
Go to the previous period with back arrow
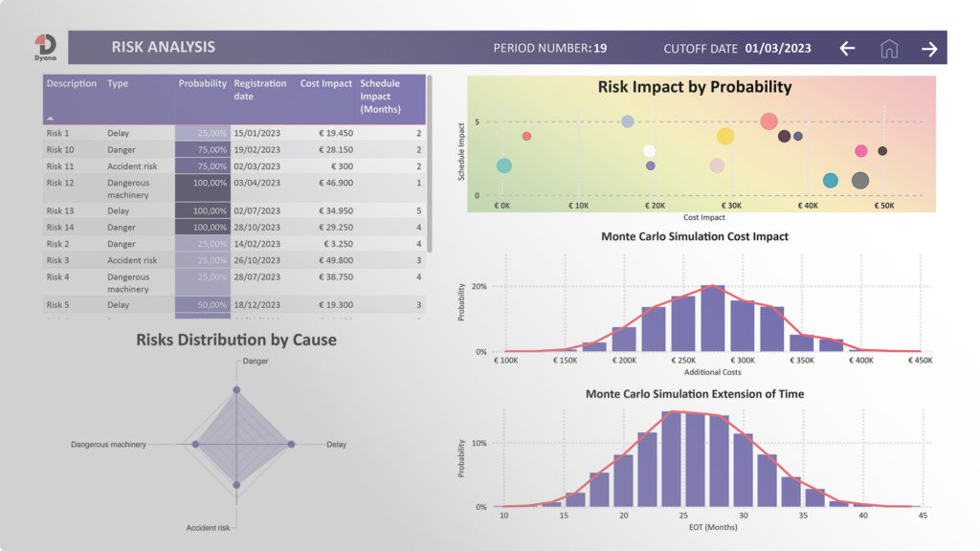(847, 48)
